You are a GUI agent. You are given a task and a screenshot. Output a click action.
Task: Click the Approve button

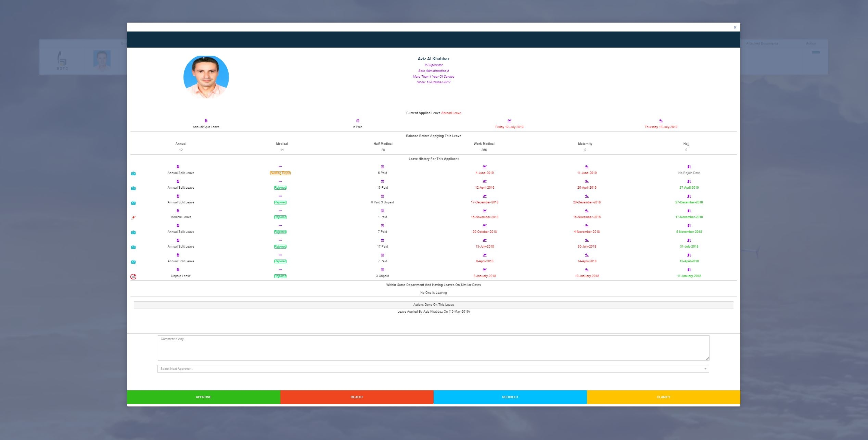point(203,397)
